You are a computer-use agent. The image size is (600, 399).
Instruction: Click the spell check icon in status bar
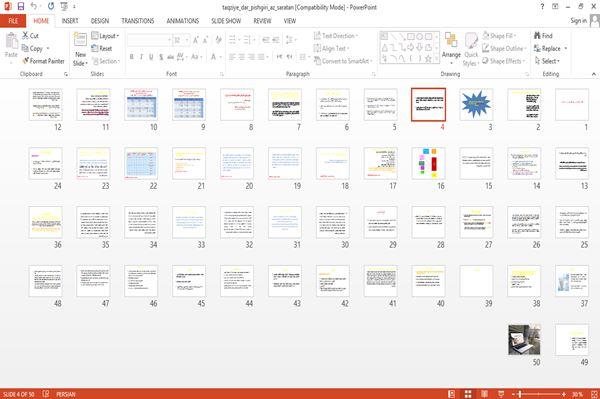(x=46, y=394)
